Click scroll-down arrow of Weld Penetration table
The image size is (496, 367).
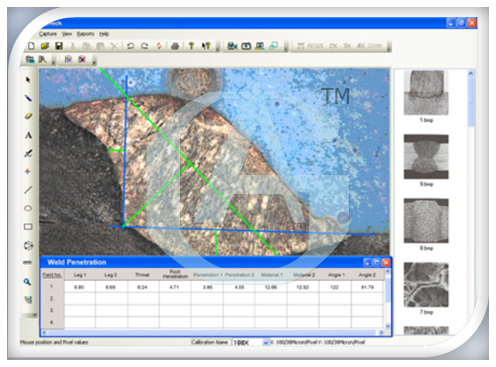(387, 326)
